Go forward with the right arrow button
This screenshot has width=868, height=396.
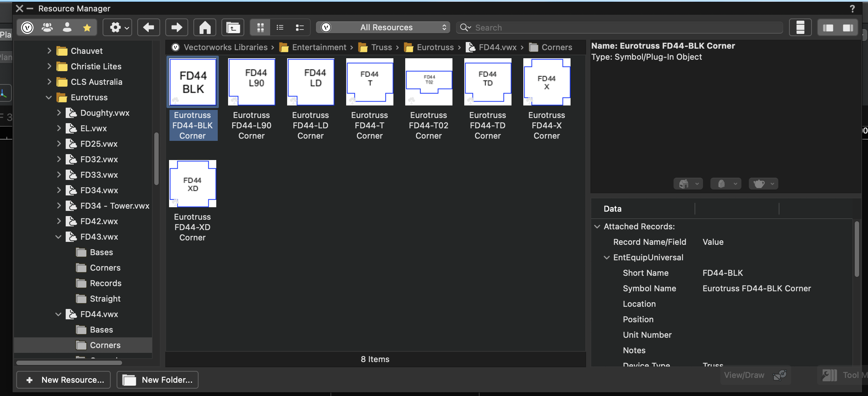coord(176,28)
